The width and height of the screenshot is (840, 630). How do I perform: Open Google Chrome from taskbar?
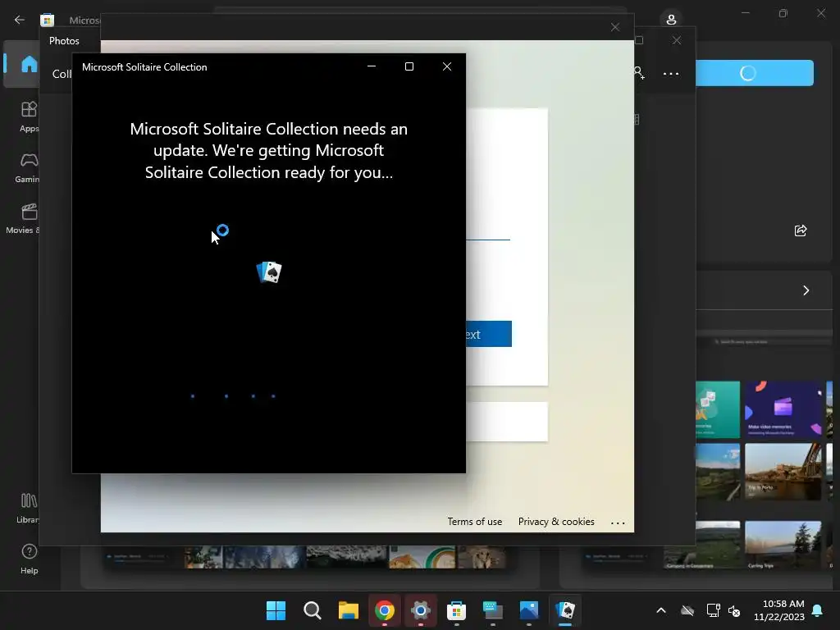384,610
